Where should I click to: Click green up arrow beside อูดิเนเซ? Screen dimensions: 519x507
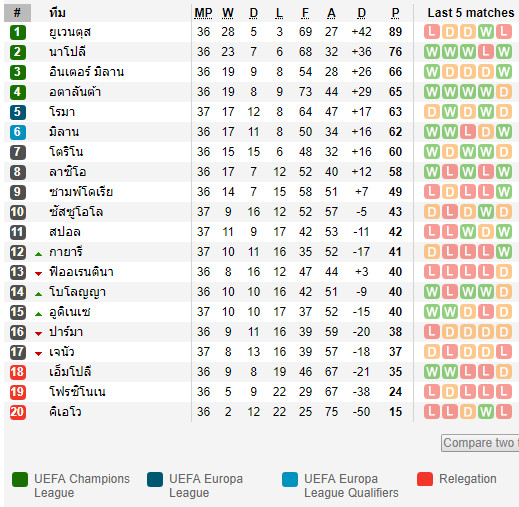pos(38,314)
